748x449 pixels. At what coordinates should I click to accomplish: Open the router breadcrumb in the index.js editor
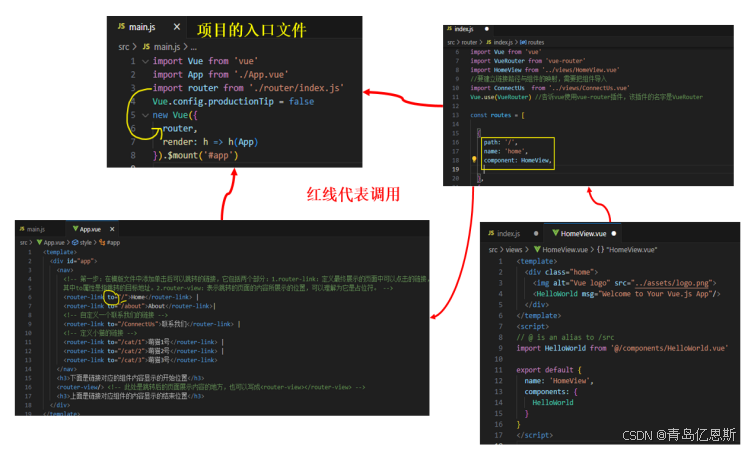click(x=469, y=42)
